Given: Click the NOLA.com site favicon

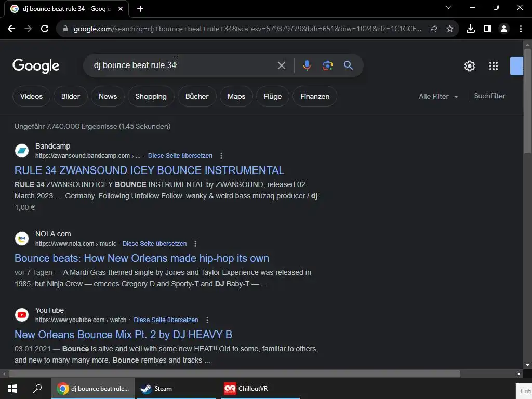Looking at the screenshot, I should (x=22, y=238).
